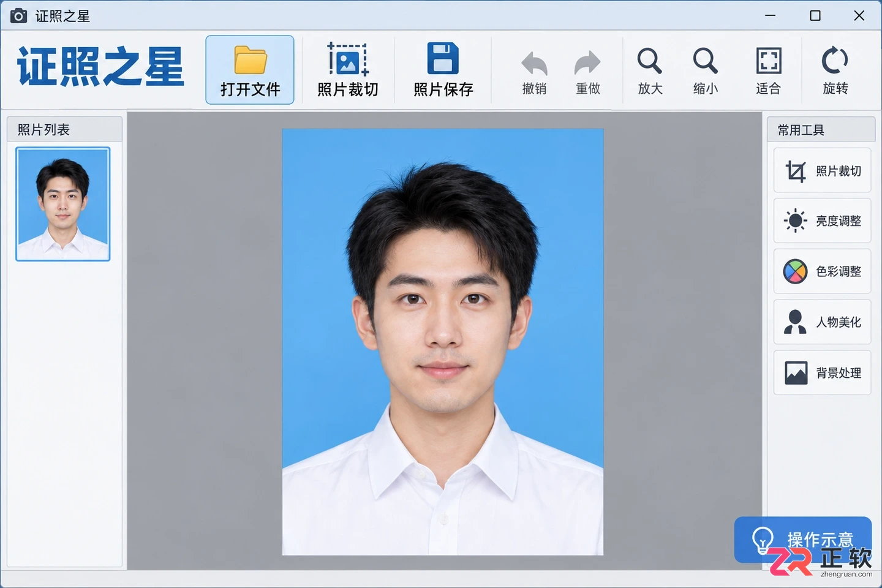Open the 背景处理 tool

click(x=822, y=372)
